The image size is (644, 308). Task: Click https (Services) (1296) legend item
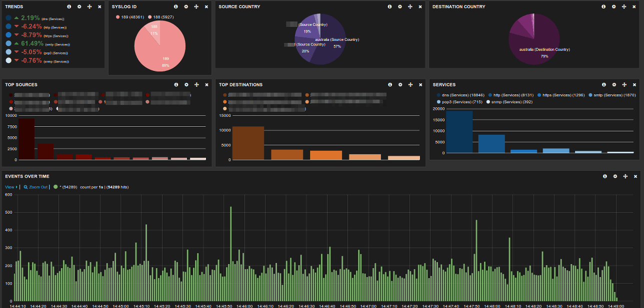pos(561,95)
